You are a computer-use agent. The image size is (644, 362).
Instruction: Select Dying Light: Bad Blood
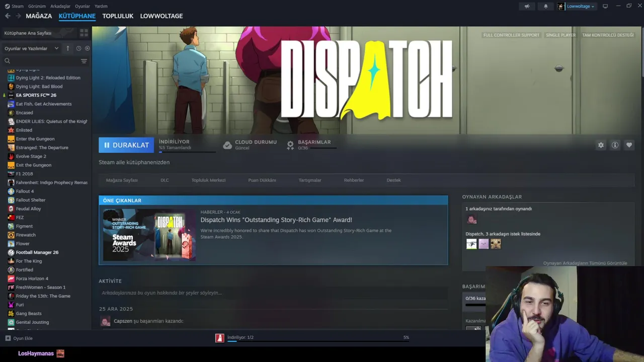(x=39, y=86)
